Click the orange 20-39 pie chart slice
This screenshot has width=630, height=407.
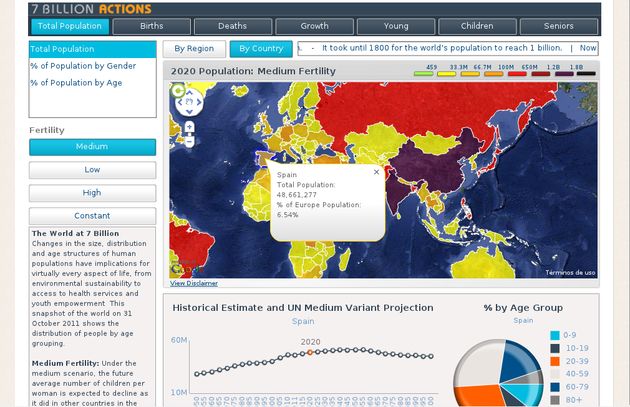click(x=478, y=395)
